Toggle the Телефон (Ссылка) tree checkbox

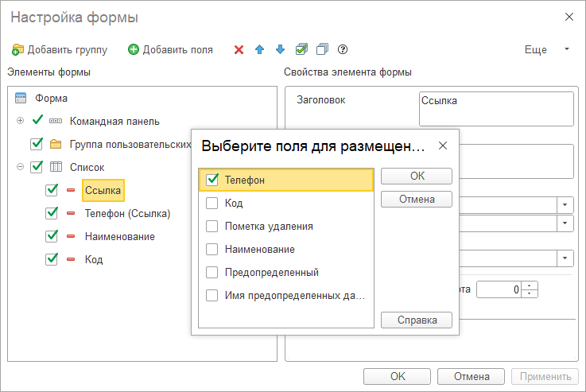coord(52,214)
